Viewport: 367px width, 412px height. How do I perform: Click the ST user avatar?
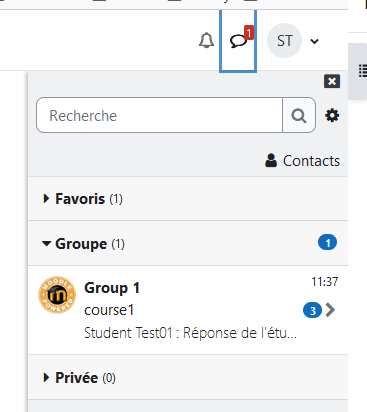(284, 41)
